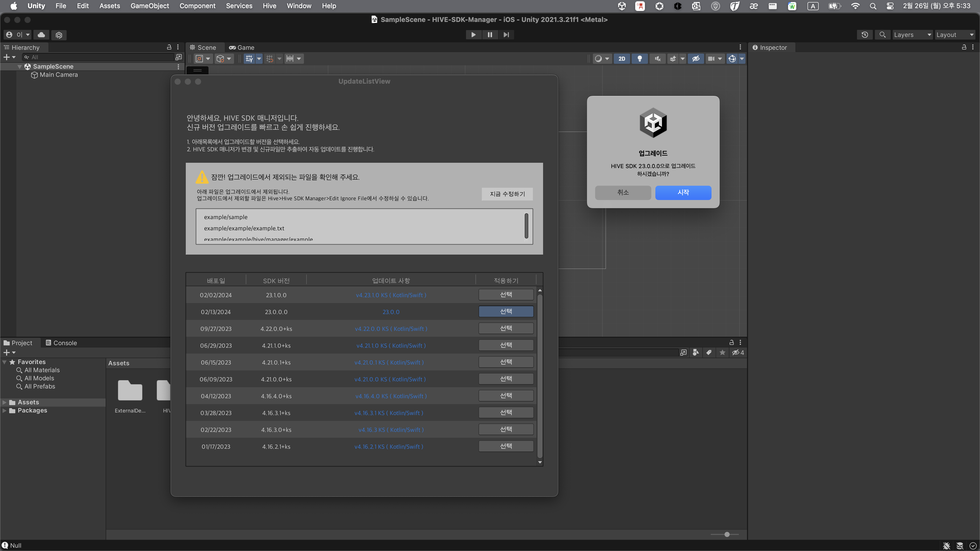Click the Pause button in toolbar
Viewport: 980px width, 551px height.
[490, 35]
